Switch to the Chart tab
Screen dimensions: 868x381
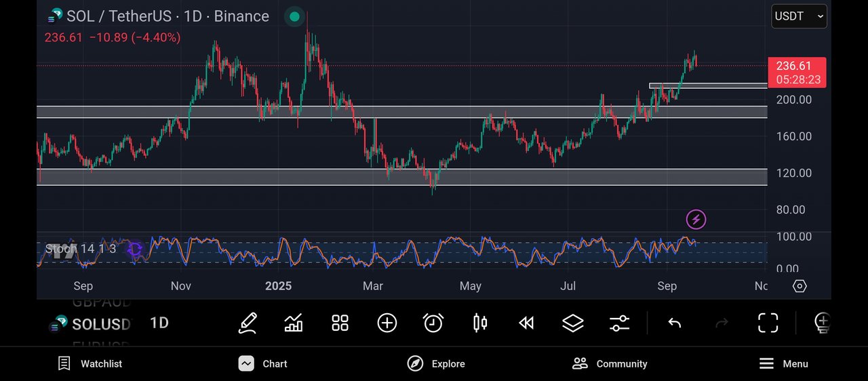point(262,363)
